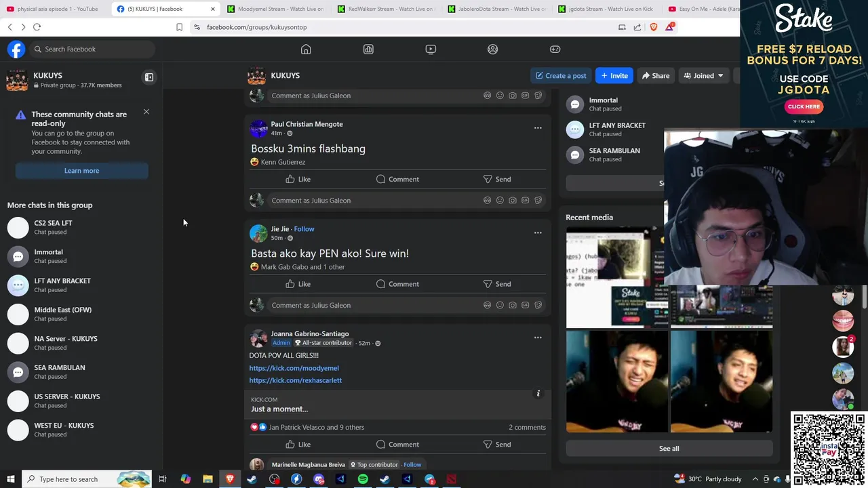Close the read-only community chats notice

(146, 112)
